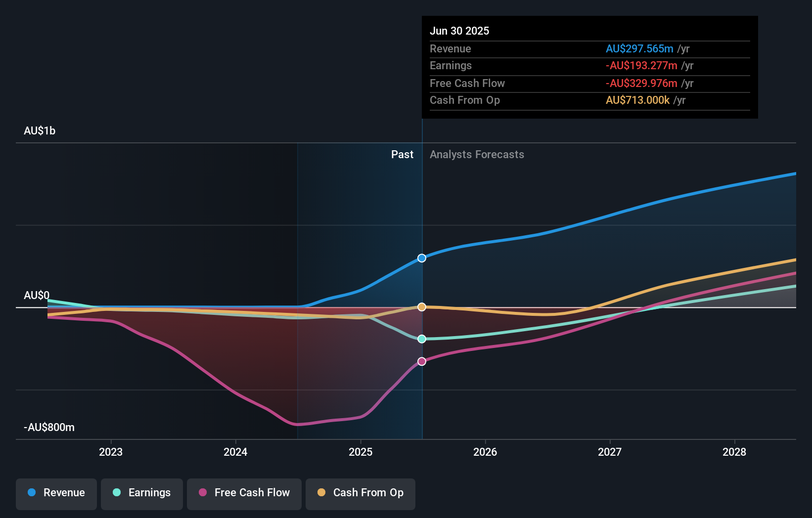Click the Earnings value -AU$193.277m in tooltip
This screenshot has height=518, width=812.
click(x=641, y=66)
